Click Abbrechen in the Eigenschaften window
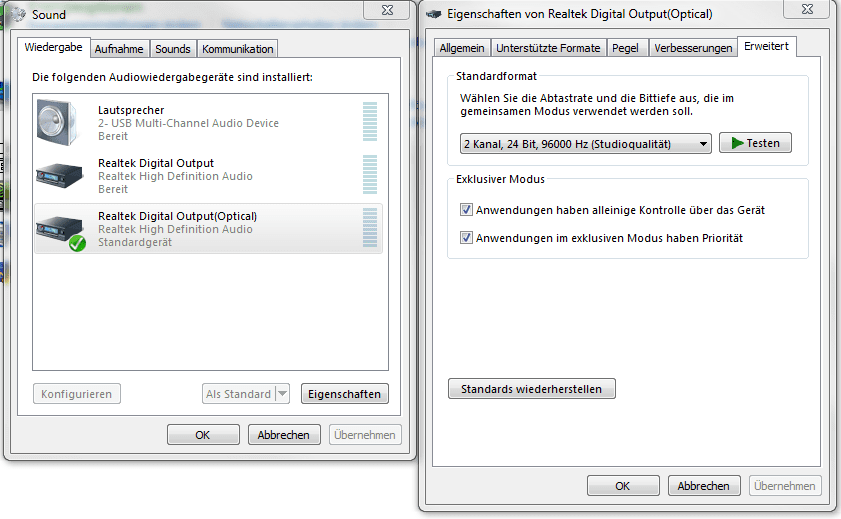This screenshot has height=519, width=841. (x=704, y=486)
